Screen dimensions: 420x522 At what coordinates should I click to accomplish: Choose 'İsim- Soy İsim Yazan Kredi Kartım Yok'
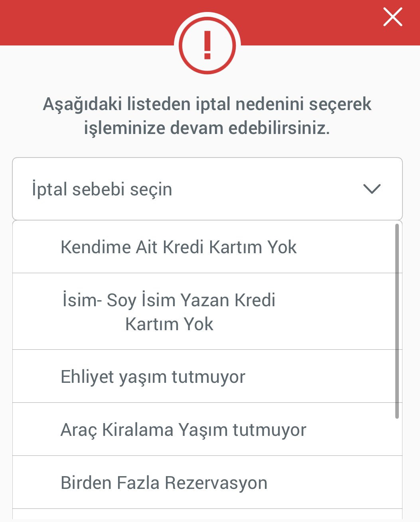click(x=207, y=311)
